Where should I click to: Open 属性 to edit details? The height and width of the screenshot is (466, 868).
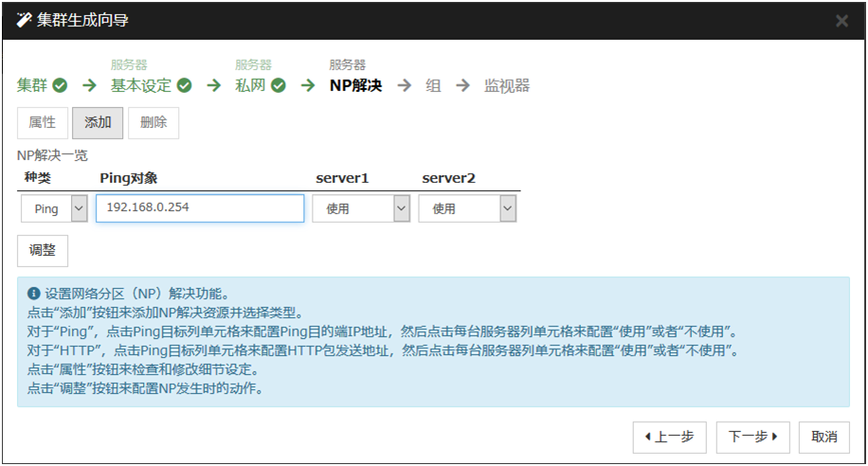click(x=42, y=123)
